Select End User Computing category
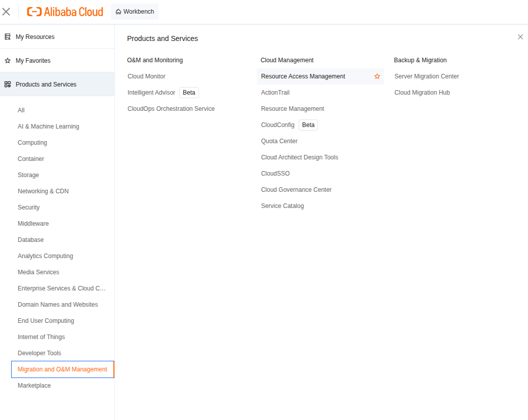This screenshot has width=528, height=420. pyautogui.click(x=46, y=321)
